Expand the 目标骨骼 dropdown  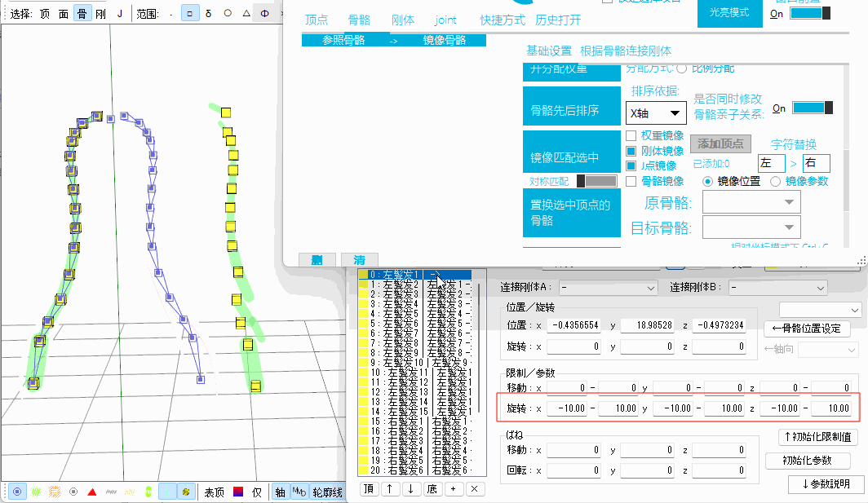[751, 227]
